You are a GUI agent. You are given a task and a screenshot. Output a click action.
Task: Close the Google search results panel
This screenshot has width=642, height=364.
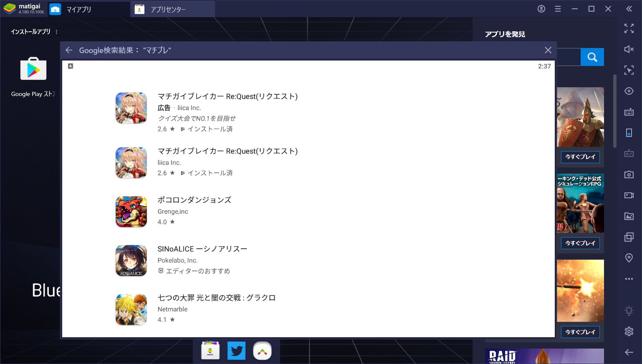coord(548,50)
